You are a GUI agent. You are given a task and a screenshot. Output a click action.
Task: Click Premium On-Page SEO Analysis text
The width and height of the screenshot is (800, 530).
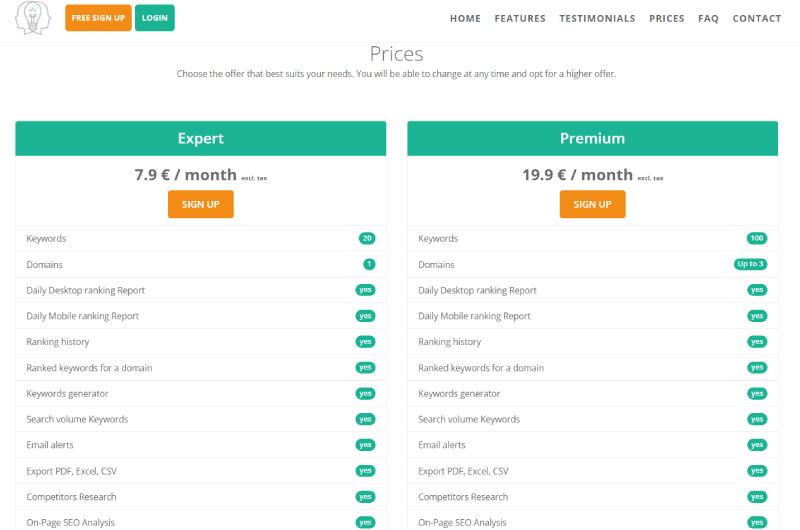click(x=463, y=523)
